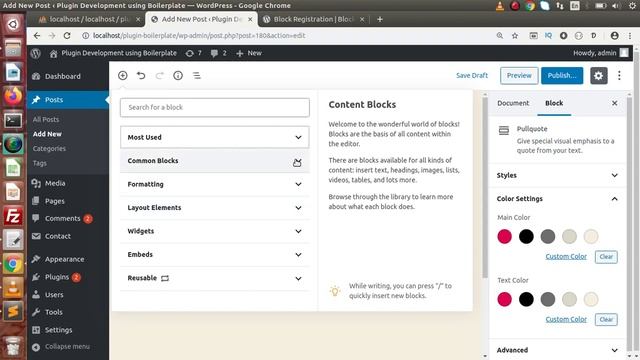Clear the Main Color selection

606,257
